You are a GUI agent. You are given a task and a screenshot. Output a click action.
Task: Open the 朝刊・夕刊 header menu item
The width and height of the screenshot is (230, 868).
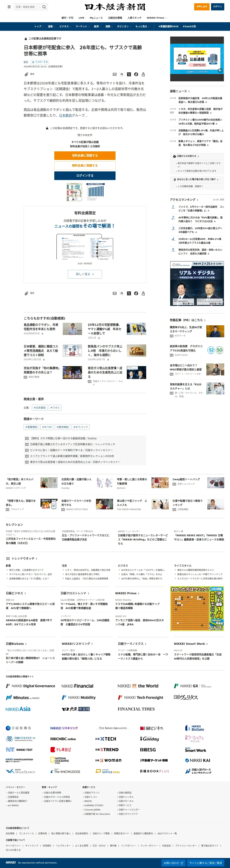click(67, 18)
